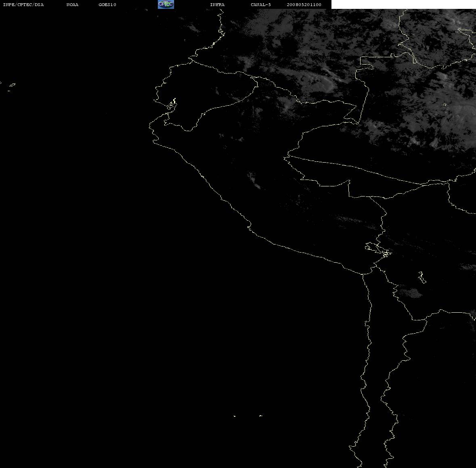Screen dimensions: 476x468
Task: Click the gray Salar de Uyuni patch
Action: (x=409, y=293)
